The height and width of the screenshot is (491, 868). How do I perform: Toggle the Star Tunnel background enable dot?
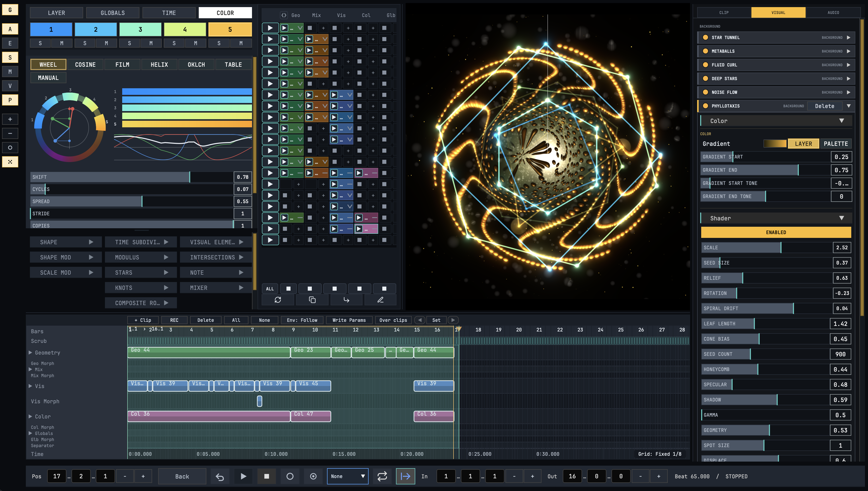pyautogui.click(x=705, y=38)
